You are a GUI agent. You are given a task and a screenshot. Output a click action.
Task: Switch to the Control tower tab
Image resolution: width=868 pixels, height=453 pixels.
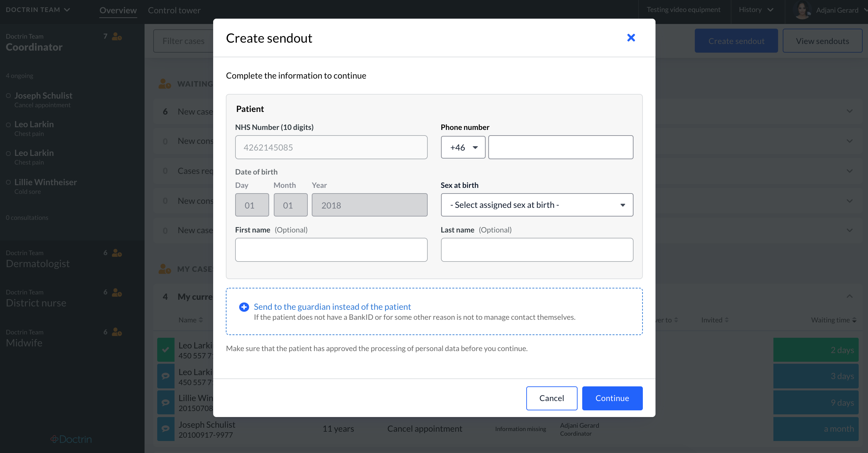[174, 10]
